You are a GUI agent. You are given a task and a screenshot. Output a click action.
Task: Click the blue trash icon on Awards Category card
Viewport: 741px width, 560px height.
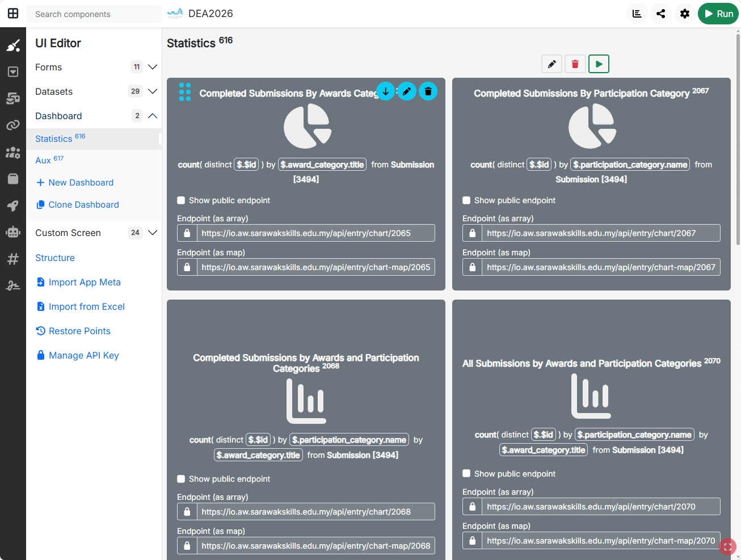click(x=428, y=91)
